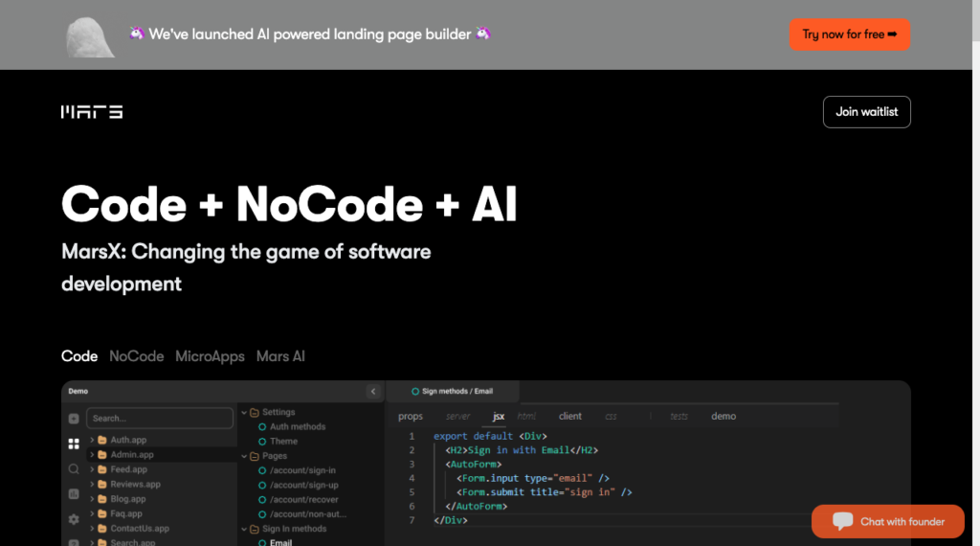Collapse the Settings group chevron
Screen dimensions: 980x546
[244, 412]
